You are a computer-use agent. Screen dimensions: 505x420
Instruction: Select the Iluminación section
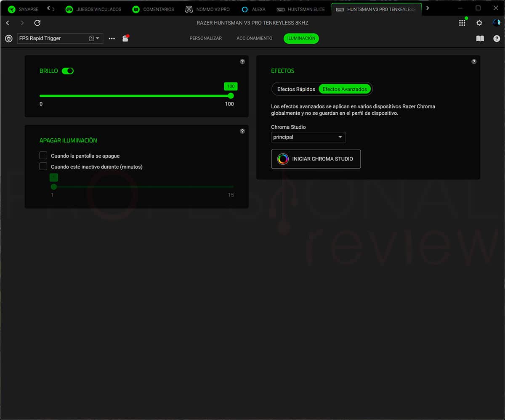click(301, 38)
